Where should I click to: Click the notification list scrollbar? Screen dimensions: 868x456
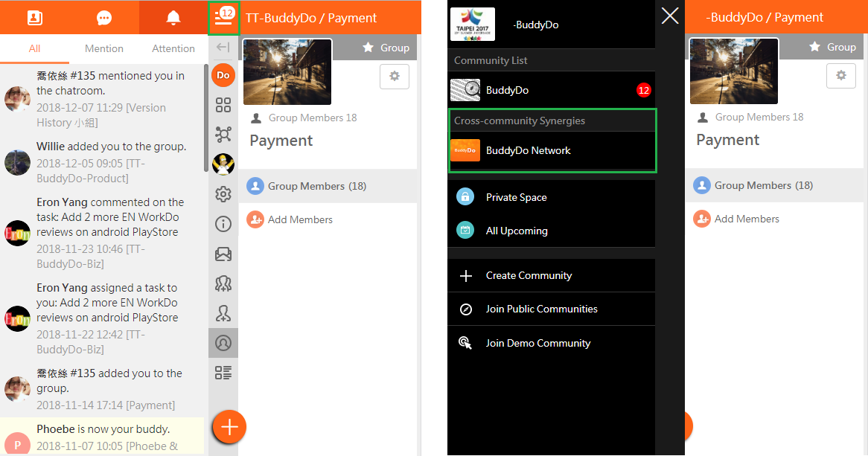point(206,118)
